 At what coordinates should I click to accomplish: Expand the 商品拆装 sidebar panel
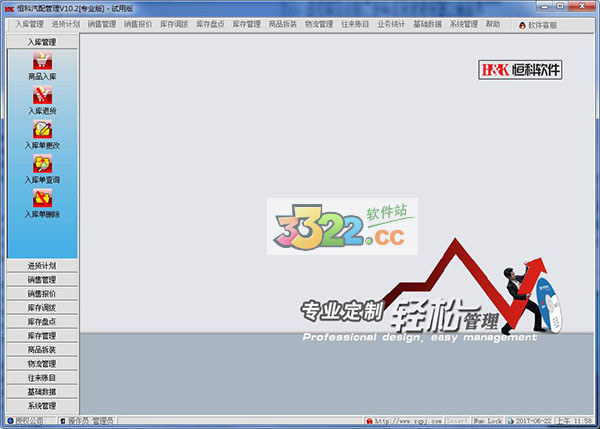tap(42, 349)
